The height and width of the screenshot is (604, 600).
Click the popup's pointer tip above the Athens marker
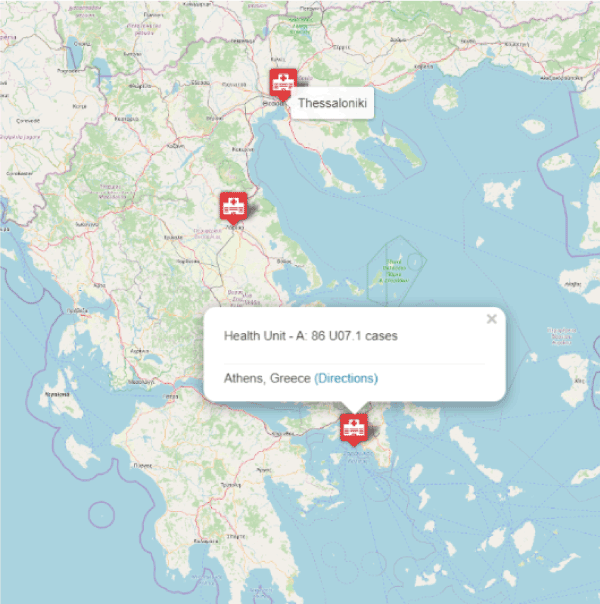point(354,408)
